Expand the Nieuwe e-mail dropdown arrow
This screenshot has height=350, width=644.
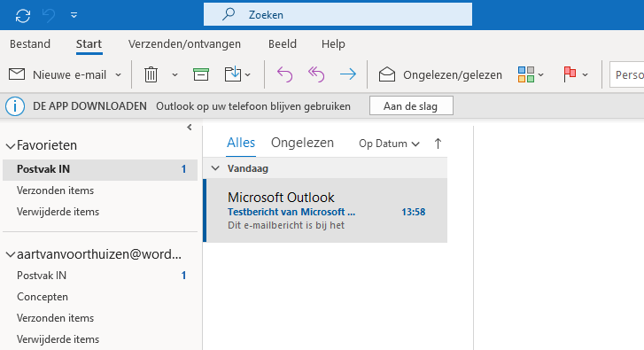(x=119, y=74)
